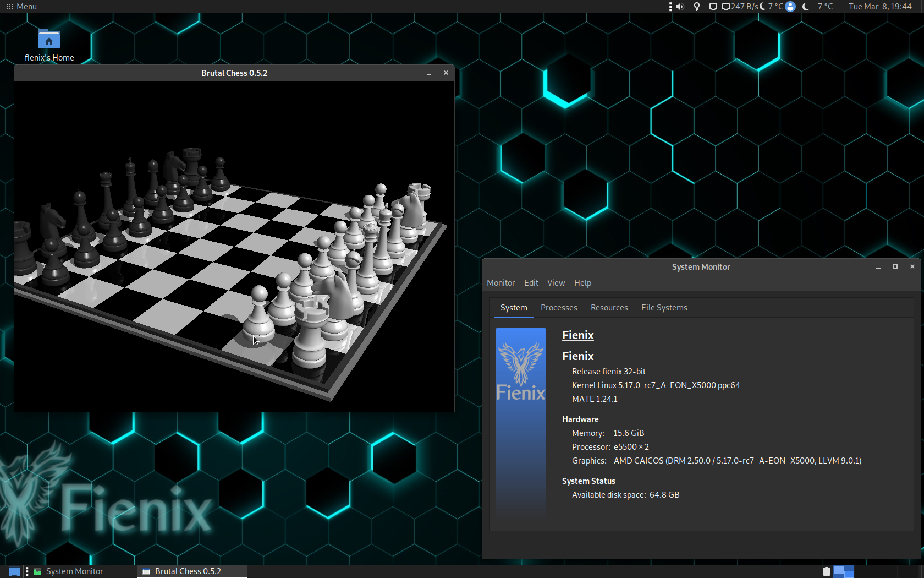Image resolution: width=924 pixels, height=578 pixels.
Task: Switch to the File Systems tab
Action: 664,308
